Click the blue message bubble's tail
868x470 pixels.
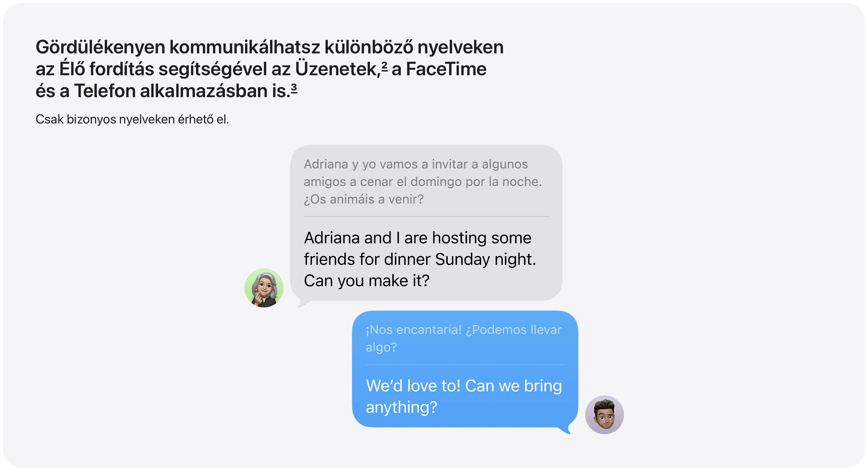click(565, 430)
